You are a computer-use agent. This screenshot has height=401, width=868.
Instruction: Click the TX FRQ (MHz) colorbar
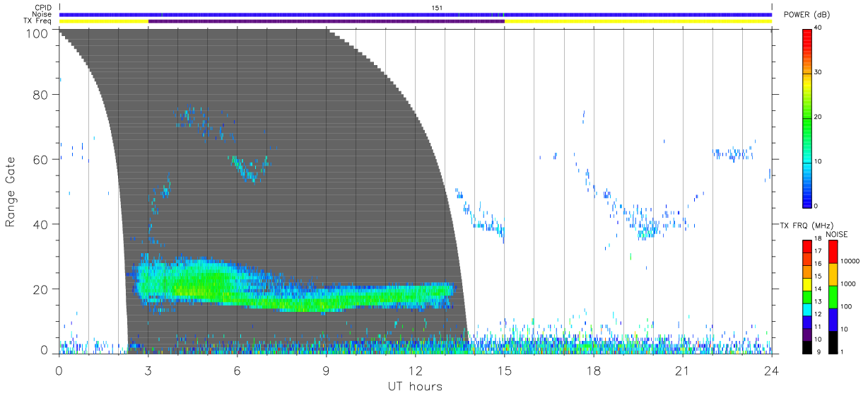[807, 296]
